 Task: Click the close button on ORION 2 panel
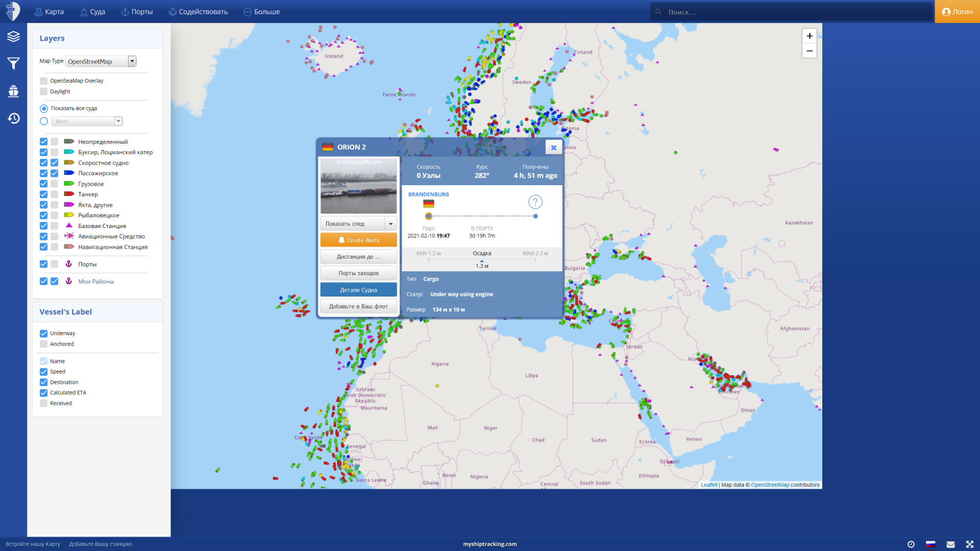(x=554, y=147)
